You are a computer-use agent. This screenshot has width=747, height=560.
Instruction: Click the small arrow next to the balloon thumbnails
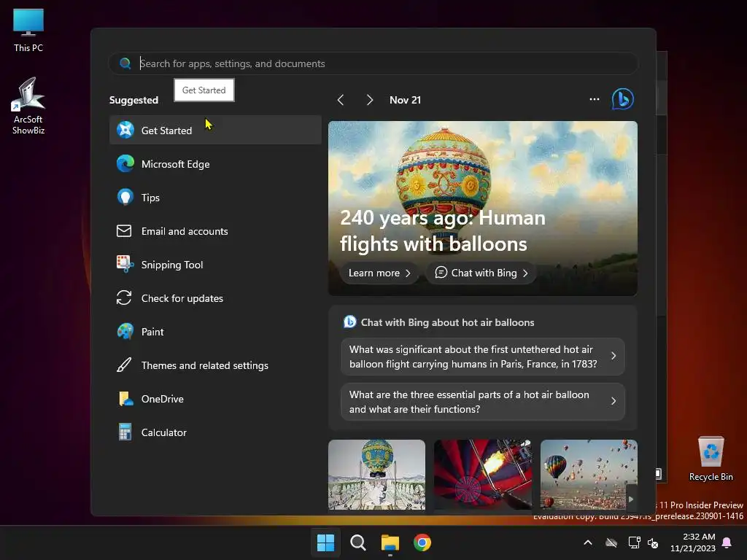[631, 499]
